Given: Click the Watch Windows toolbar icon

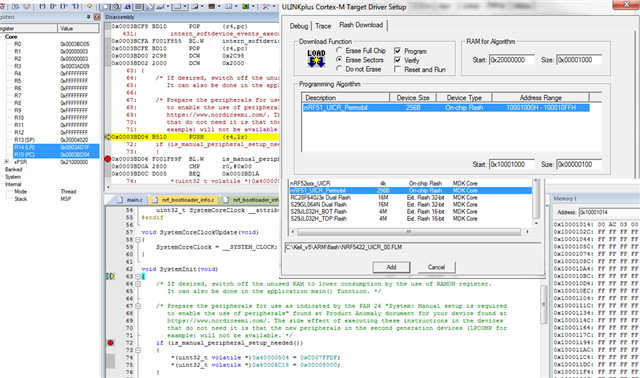Looking at the screenshot, I should coord(160,7).
